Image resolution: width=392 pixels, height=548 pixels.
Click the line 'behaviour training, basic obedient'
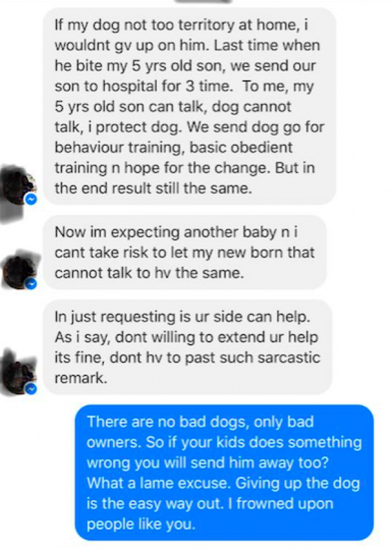174,148
